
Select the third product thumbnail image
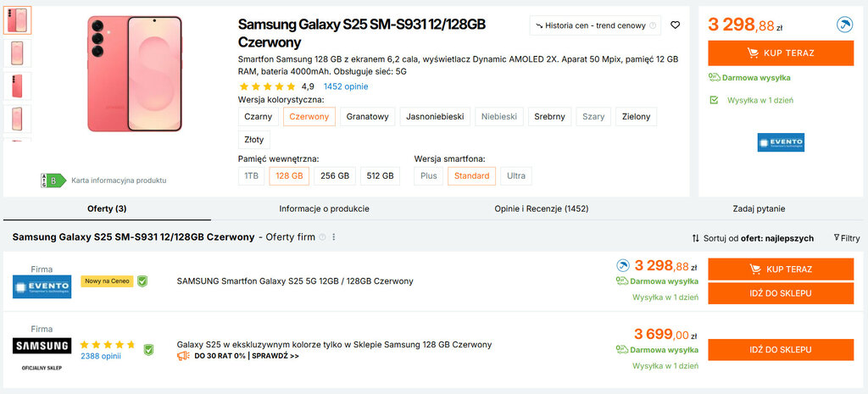[17, 86]
